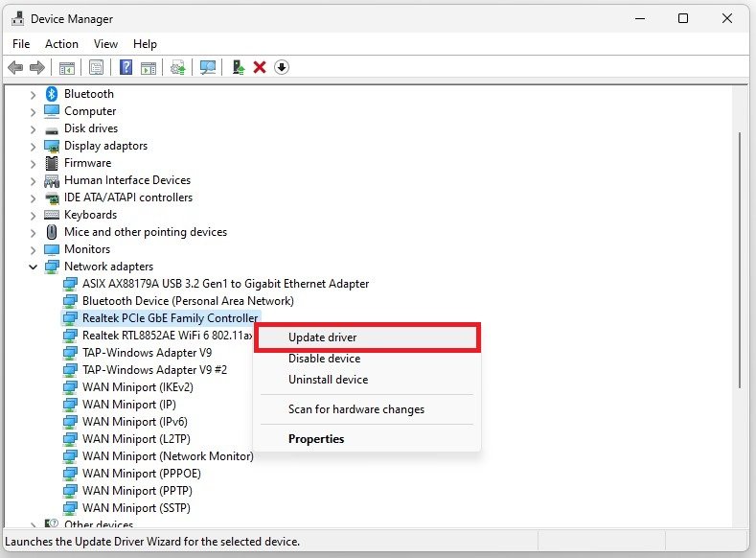756x558 pixels.
Task: Click the Mice and other pointing devices icon
Action: [x=52, y=232]
